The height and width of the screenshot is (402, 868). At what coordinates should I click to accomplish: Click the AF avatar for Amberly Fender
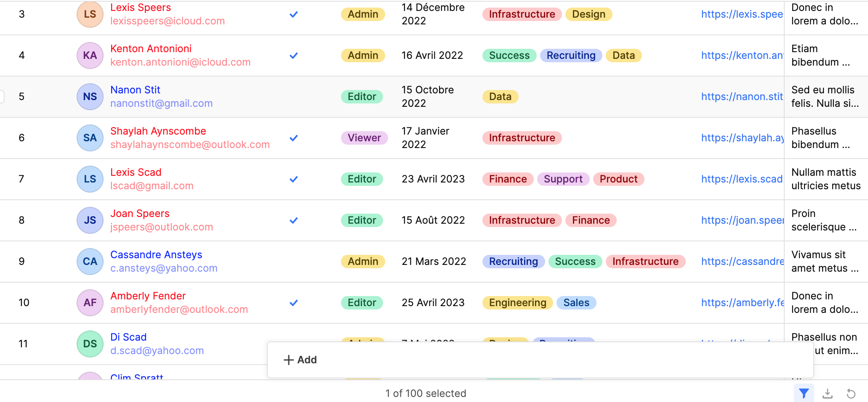click(x=90, y=303)
